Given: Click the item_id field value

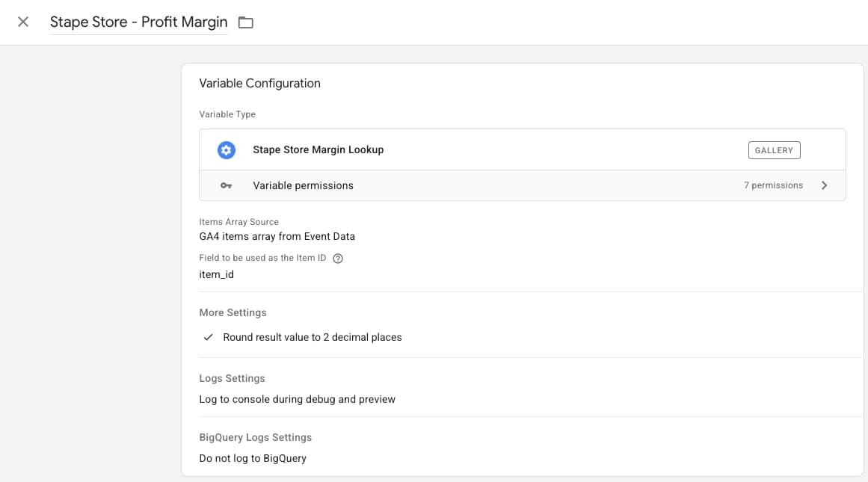Looking at the screenshot, I should click(x=216, y=274).
